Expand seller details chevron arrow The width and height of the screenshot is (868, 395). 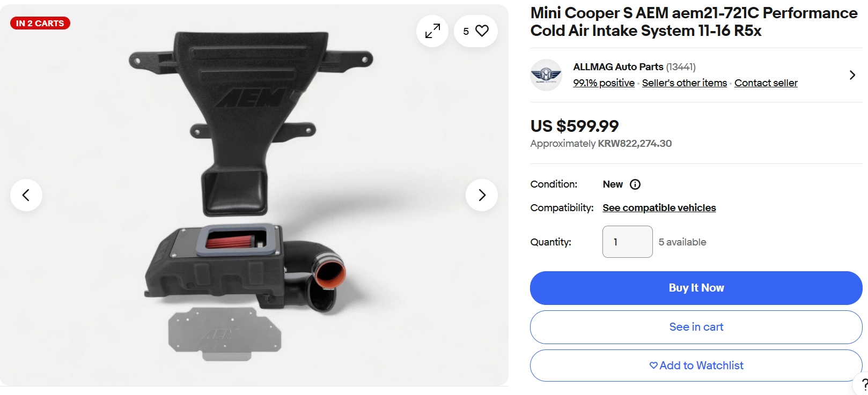click(852, 75)
